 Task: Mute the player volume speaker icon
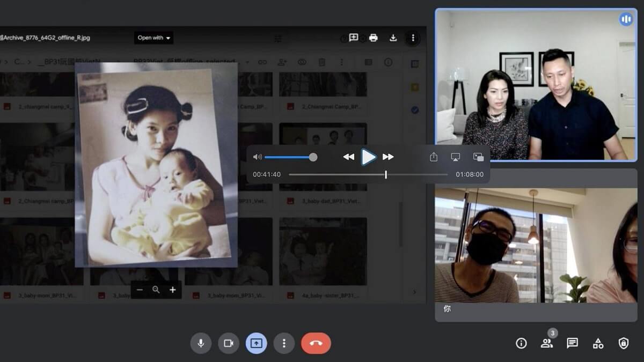tap(258, 157)
